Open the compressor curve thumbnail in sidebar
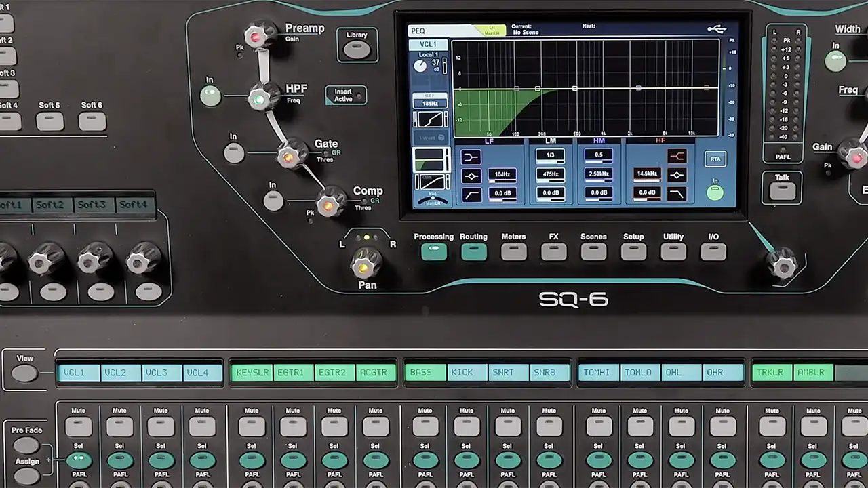 coord(431,182)
